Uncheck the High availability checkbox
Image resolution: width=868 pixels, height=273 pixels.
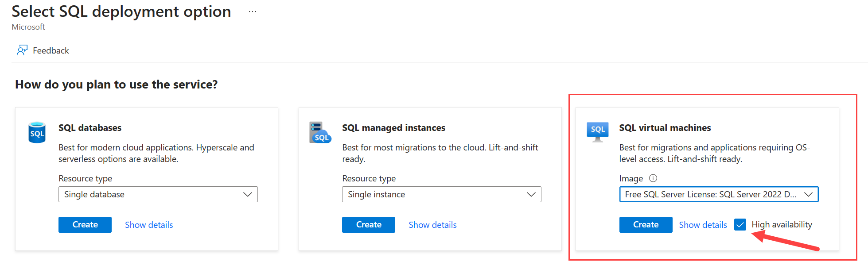(x=740, y=225)
